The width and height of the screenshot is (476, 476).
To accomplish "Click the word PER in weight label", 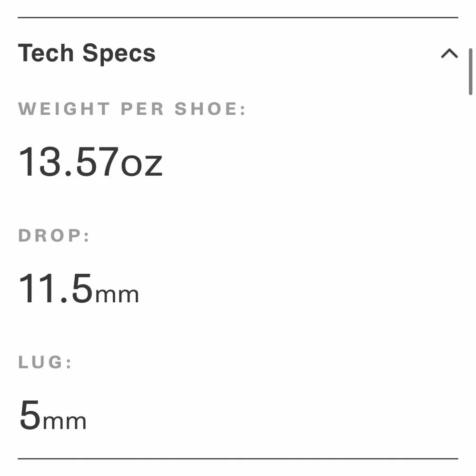I will 142,109.
